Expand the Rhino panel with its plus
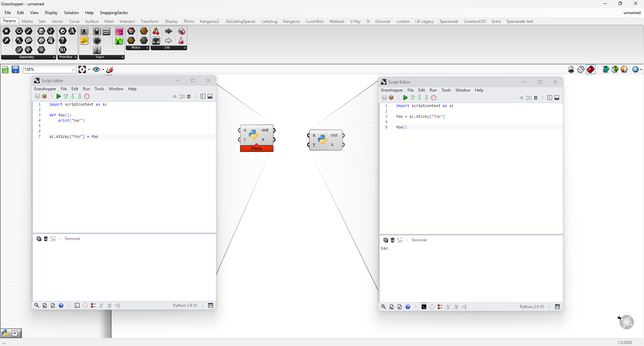This screenshot has height=346, width=644. click(147, 48)
